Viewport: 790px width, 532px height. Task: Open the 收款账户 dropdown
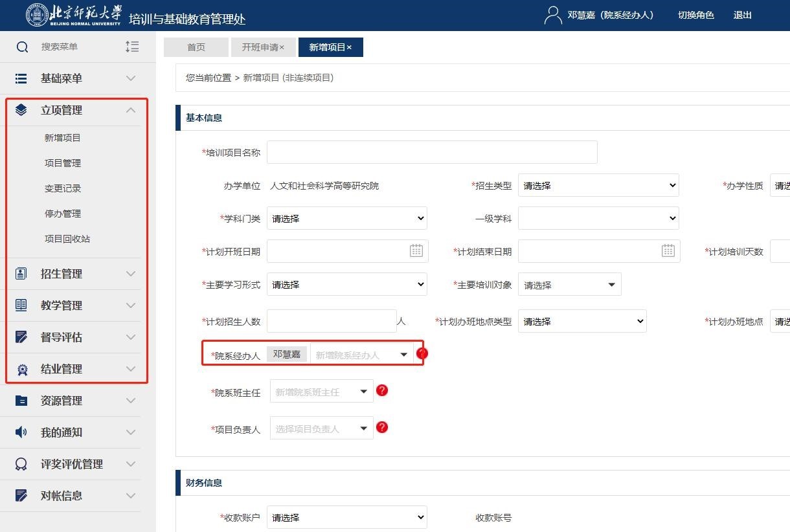(x=346, y=518)
